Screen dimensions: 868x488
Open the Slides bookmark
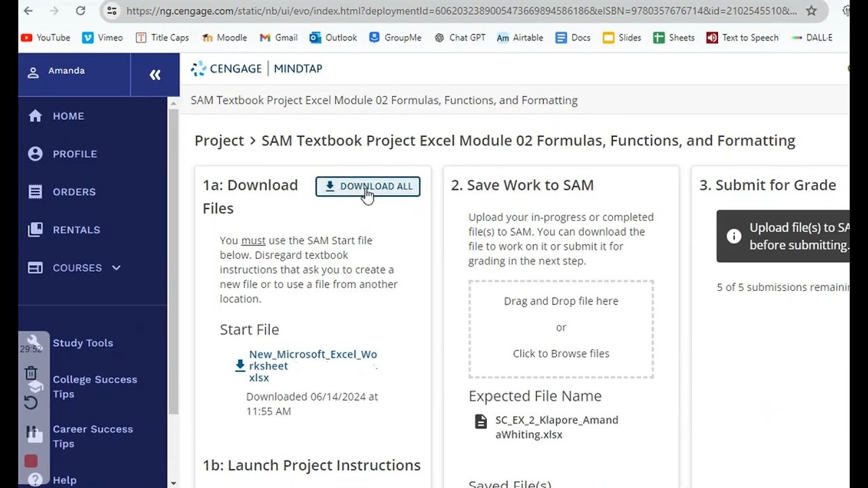[x=622, y=37]
